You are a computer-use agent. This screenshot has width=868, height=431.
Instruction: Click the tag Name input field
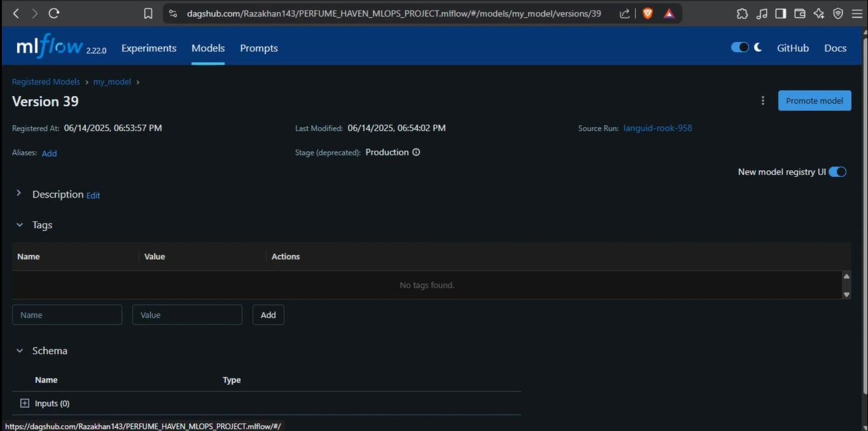pos(67,315)
